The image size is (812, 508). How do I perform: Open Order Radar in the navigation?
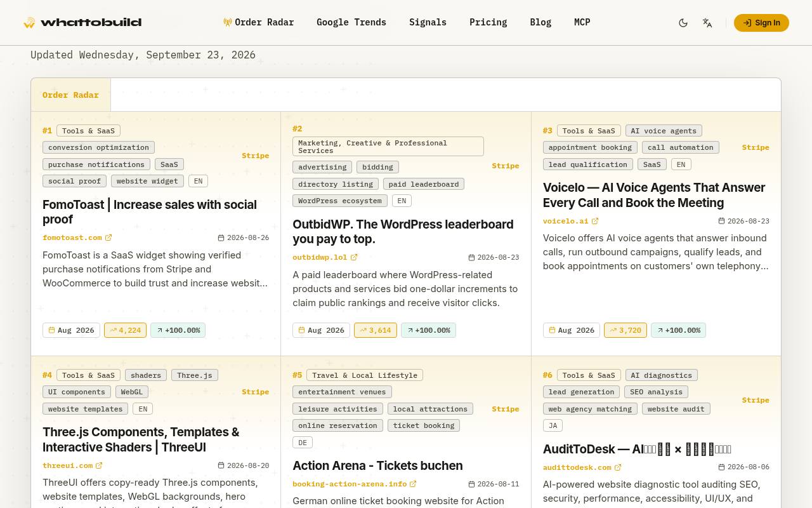point(258,22)
